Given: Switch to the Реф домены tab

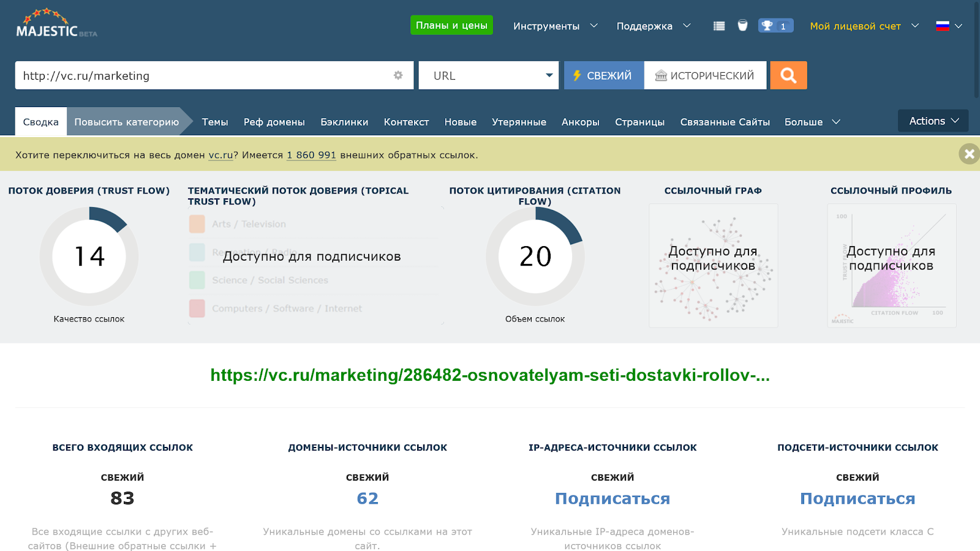Looking at the screenshot, I should (274, 122).
